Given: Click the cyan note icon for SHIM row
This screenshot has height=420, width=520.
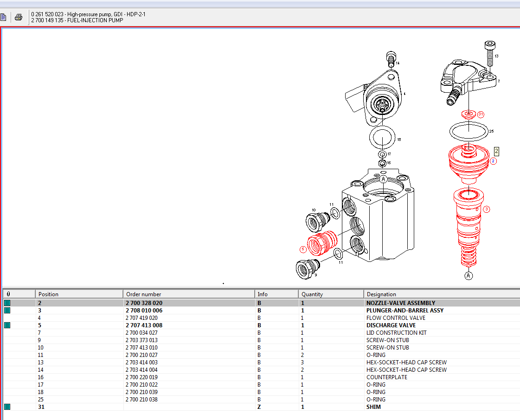Looking at the screenshot, I should coord(7,407).
